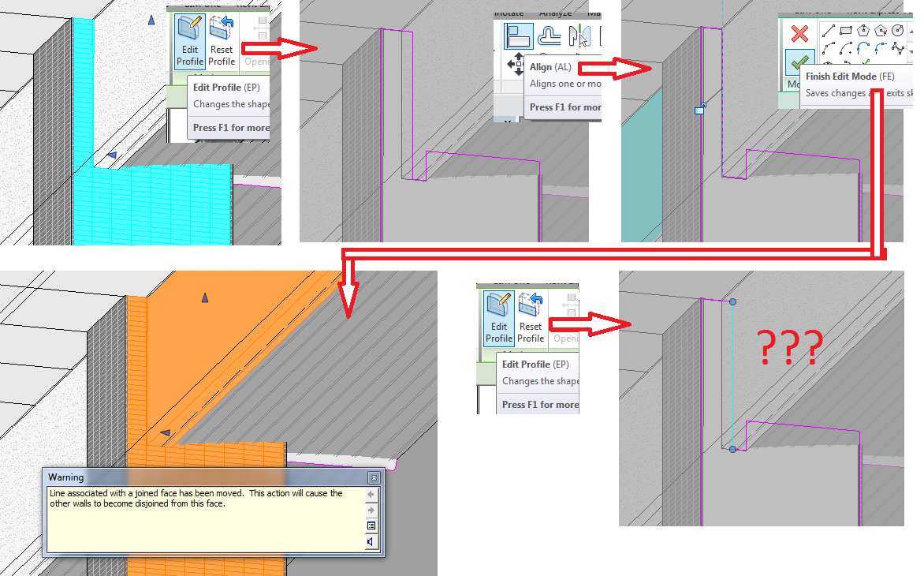The height and width of the screenshot is (576, 924).
Task: Select the Spline draw tool
Action: pyautogui.click(x=897, y=48)
